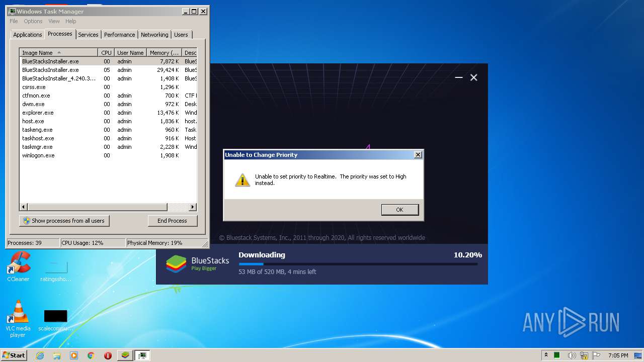
Task: Open Action Center flag tray icon
Action: [x=596, y=355]
